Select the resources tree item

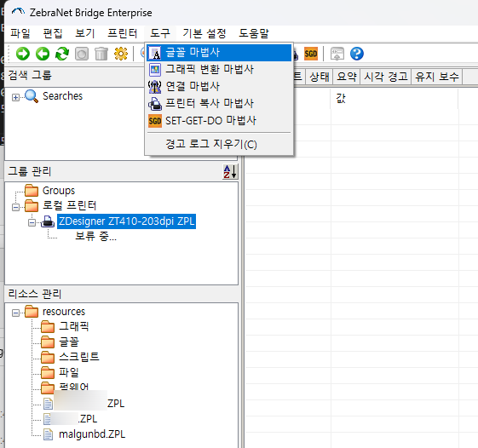pyautogui.click(x=64, y=312)
